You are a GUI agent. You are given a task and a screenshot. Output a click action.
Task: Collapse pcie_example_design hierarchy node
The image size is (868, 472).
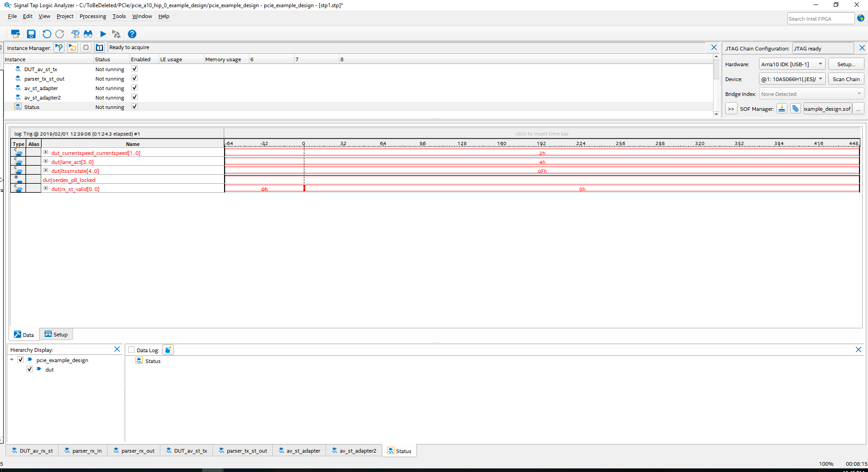tap(12, 360)
